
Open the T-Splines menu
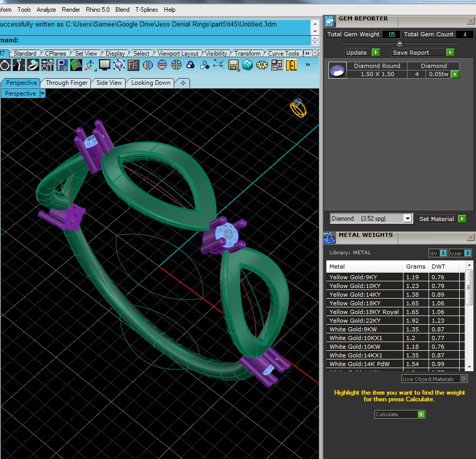pyautogui.click(x=147, y=10)
